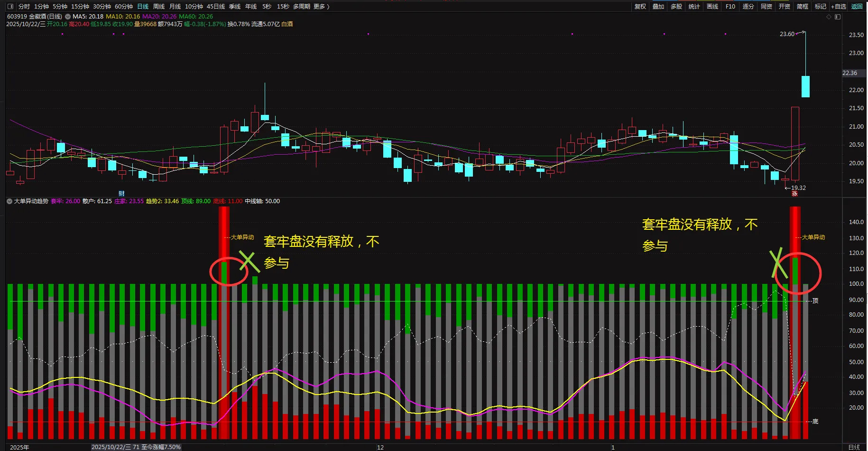Viewport: 868px width, 451px height.
Task: Click the 22.36 current price axis tag
Action: click(x=853, y=73)
